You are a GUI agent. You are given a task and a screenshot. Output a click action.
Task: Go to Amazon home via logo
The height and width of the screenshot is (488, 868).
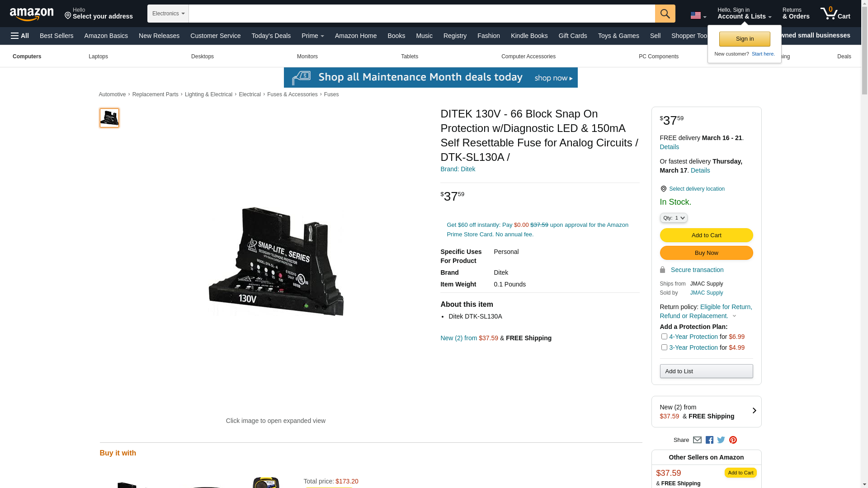[x=32, y=14]
